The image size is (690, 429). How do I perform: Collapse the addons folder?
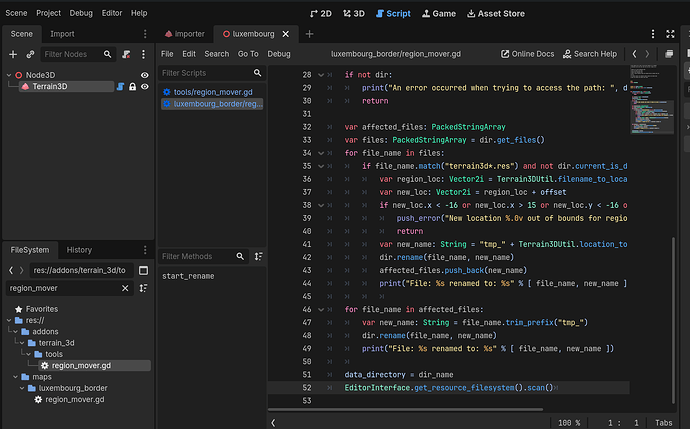tap(15, 331)
